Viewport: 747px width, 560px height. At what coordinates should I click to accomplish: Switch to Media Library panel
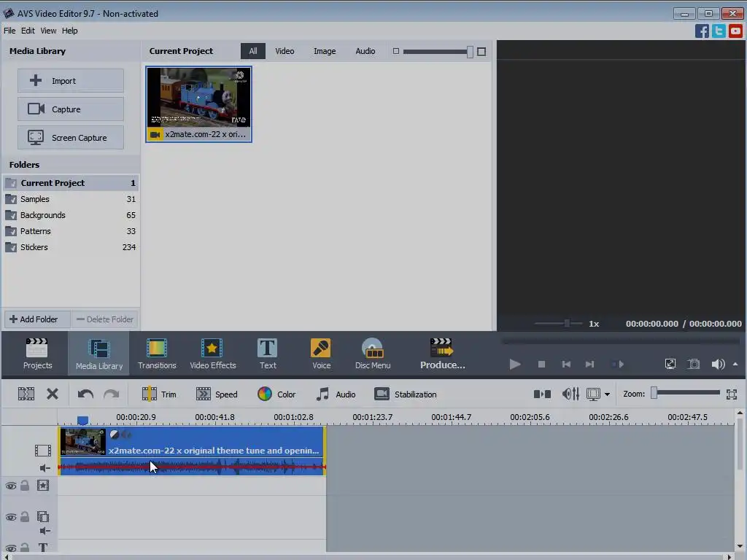click(99, 354)
